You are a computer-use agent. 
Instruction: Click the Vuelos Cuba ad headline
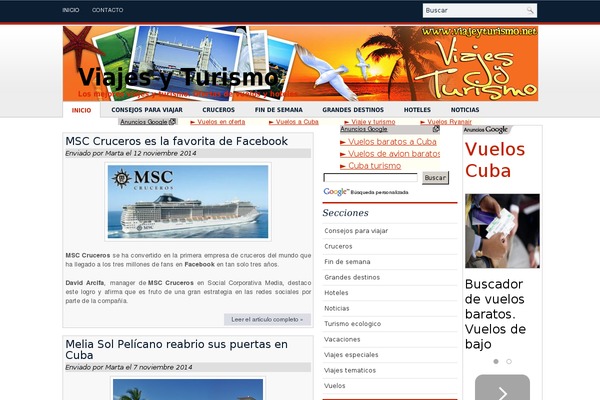coord(495,160)
